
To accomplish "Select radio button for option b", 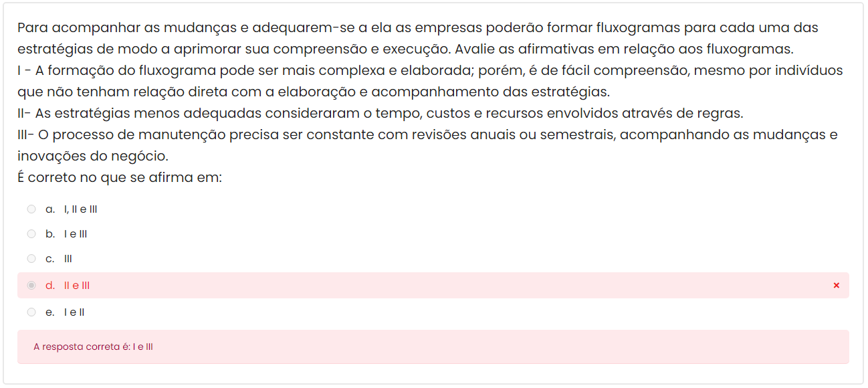I will [x=31, y=234].
